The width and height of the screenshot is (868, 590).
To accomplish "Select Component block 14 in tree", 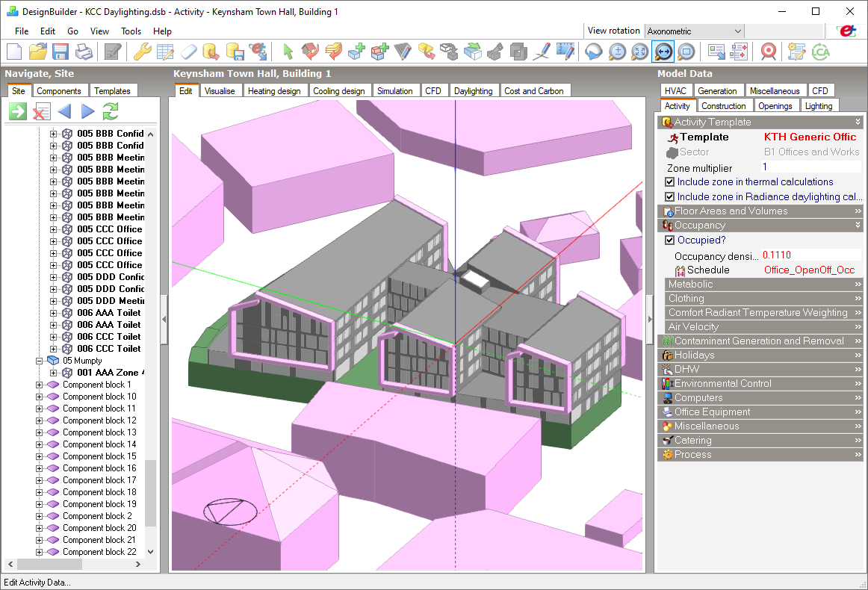I will click(99, 444).
